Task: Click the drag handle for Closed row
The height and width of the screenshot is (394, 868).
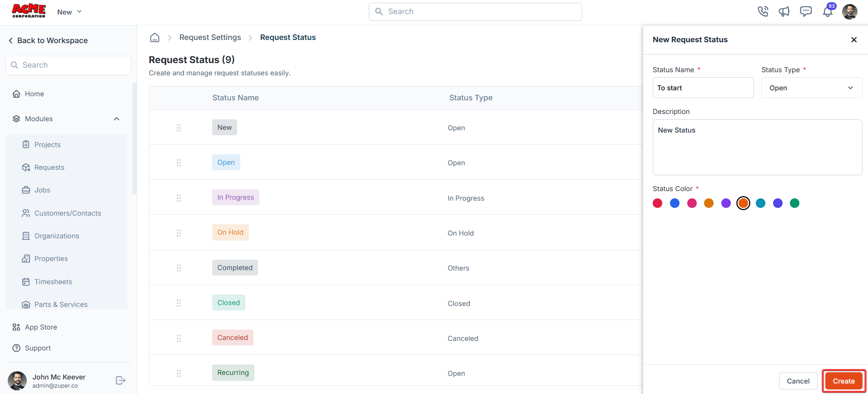Action: click(x=179, y=303)
